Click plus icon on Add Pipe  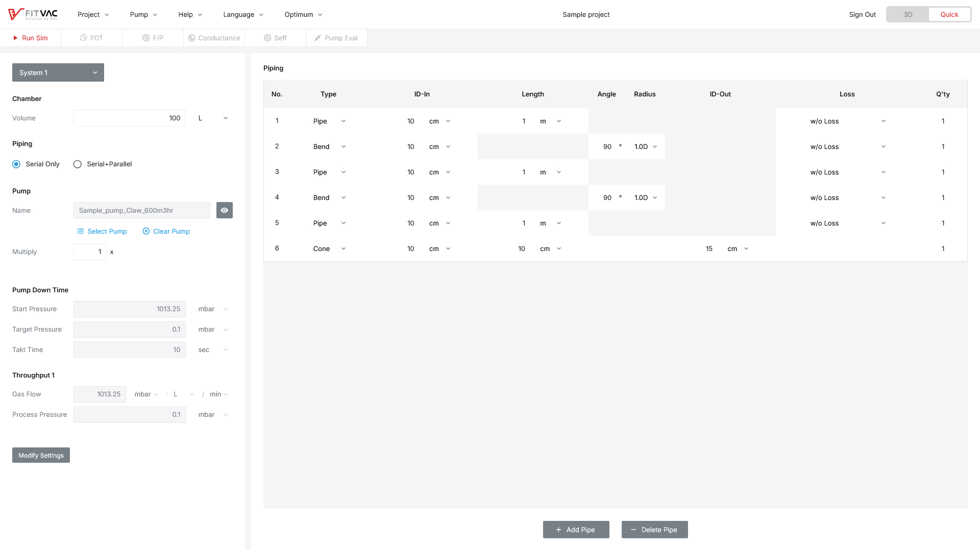558,530
